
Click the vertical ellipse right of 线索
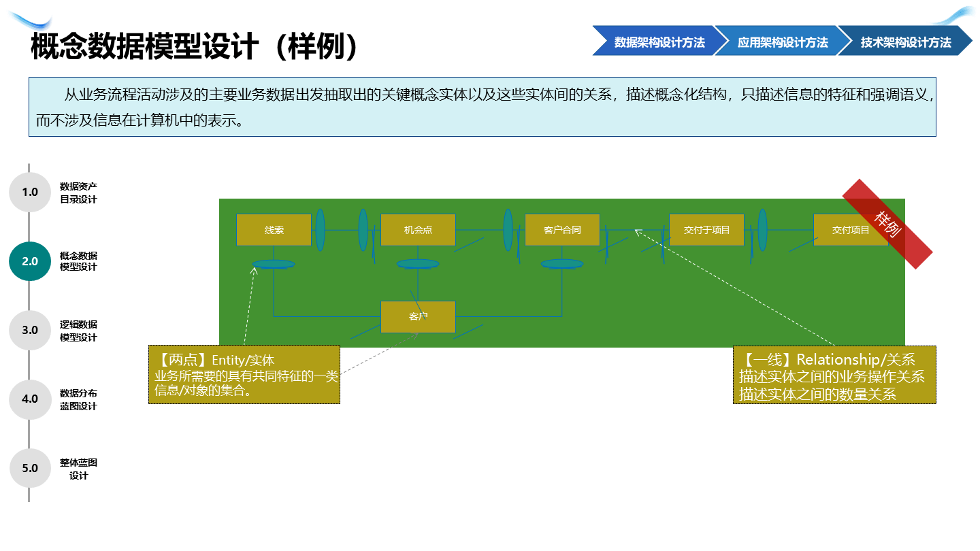click(x=320, y=230)
